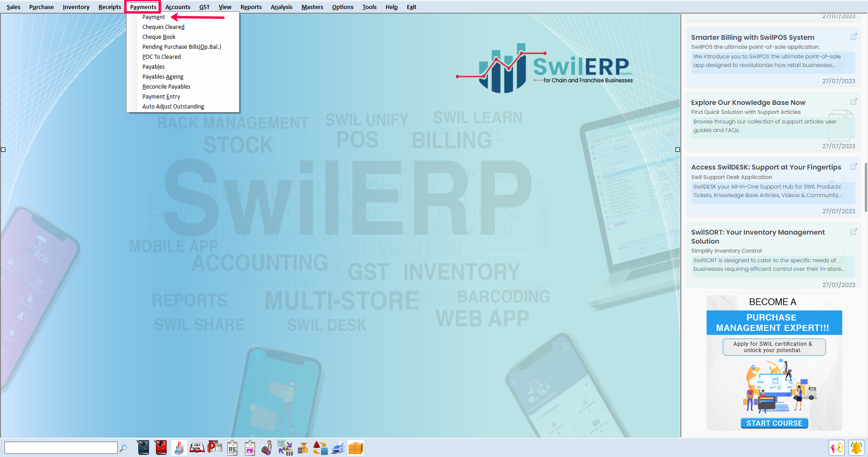The width and height of the screenshot is (868, 457).
Task: Open the View menu
Action: [x=225, y=7]
